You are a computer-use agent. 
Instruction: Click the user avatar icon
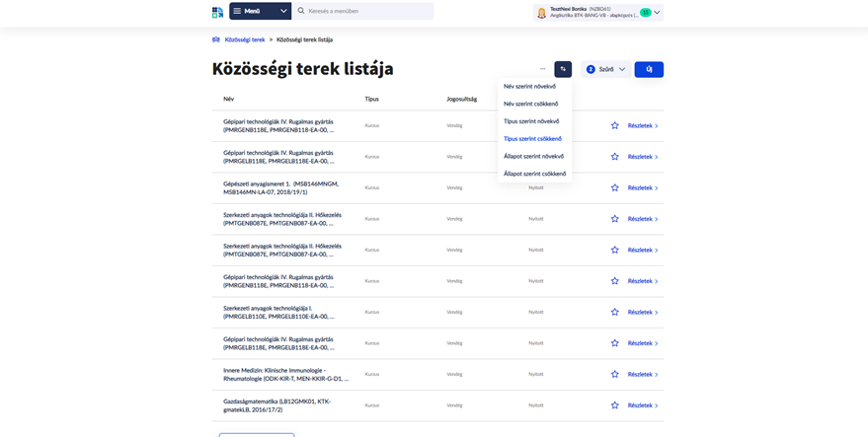click(541, 13)
